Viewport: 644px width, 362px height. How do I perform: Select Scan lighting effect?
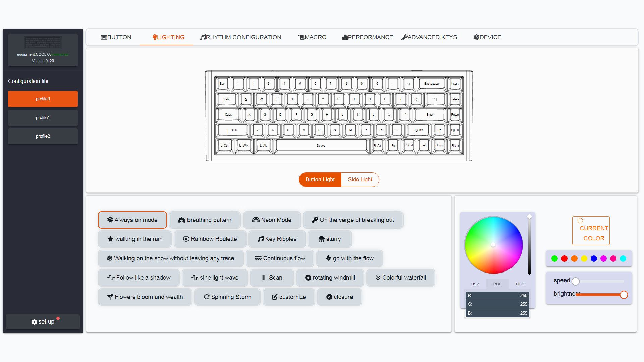(272, 278)
